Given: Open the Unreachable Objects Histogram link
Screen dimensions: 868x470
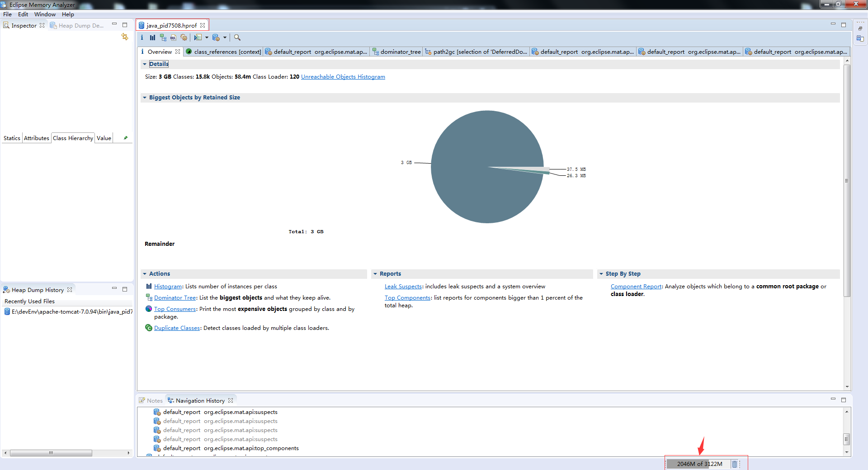Looking at the screenshot, I should (343, 76).
